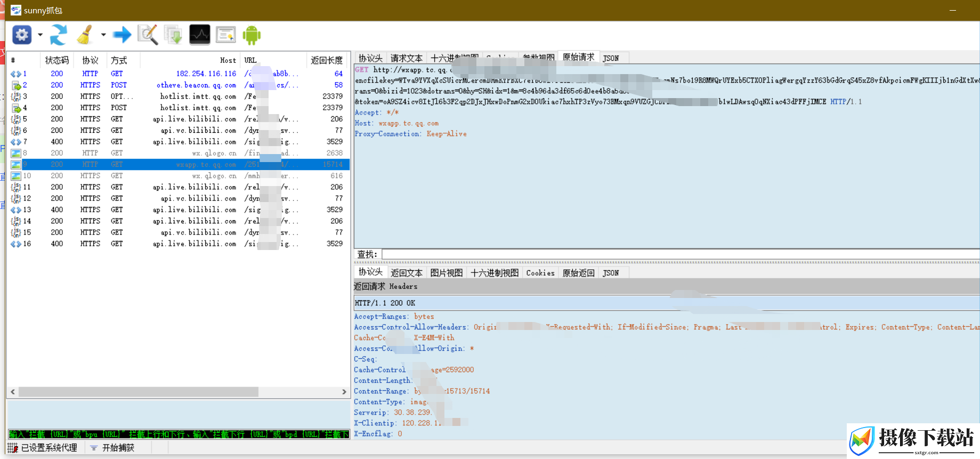Sort by the 返回长度 column header
The image size is (980, 459).
point(327,60)
